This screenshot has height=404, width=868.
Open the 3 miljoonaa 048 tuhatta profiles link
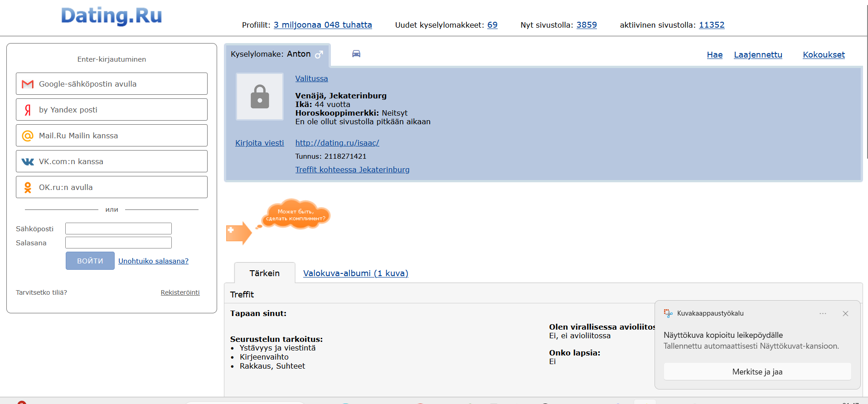click(x=323, y=25)
